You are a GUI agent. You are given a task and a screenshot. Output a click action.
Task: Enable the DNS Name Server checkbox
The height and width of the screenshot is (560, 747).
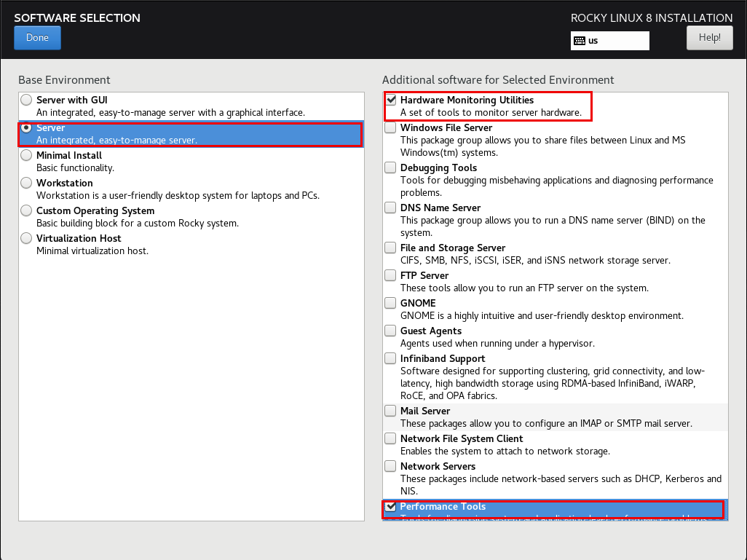tap(391, 208)
